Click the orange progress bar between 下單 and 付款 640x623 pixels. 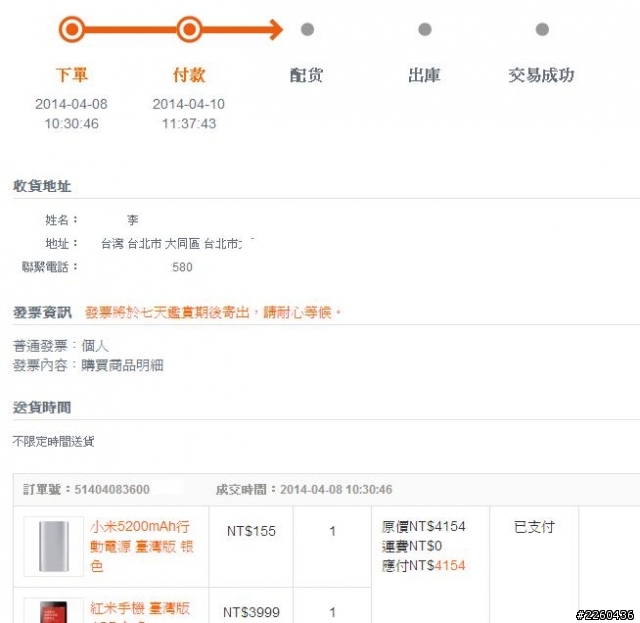pos(131,29)
